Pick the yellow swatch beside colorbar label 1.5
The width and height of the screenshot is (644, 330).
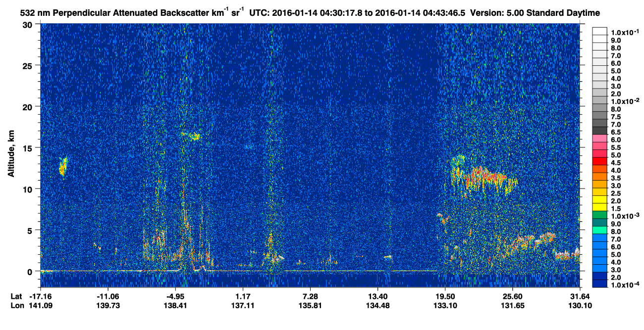click(x=599, y=208)
